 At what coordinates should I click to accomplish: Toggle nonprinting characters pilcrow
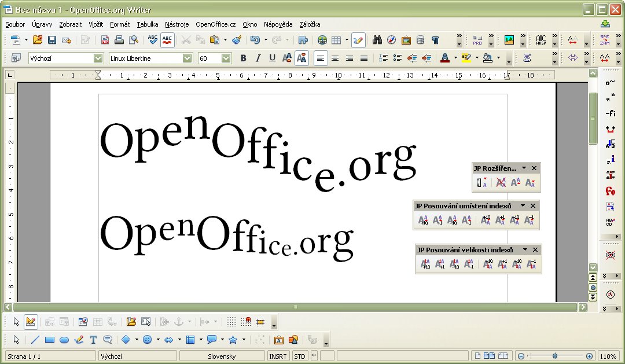point(435,40)
